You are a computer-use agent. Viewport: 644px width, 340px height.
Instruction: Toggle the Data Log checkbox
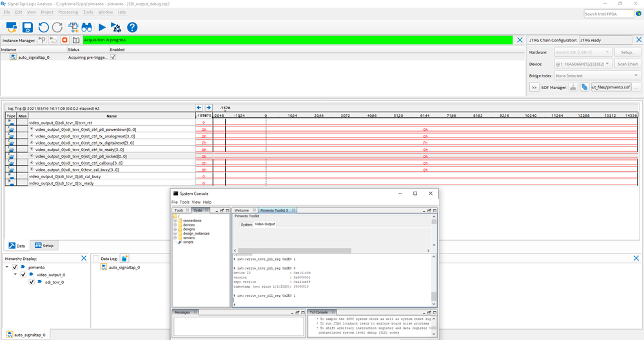click(96, 259)
